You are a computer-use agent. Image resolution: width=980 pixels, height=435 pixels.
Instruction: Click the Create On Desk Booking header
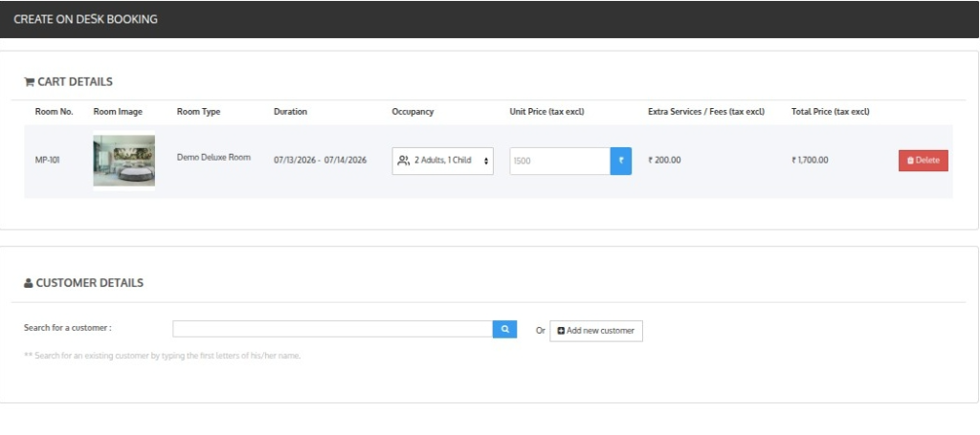tap(85, 19)
